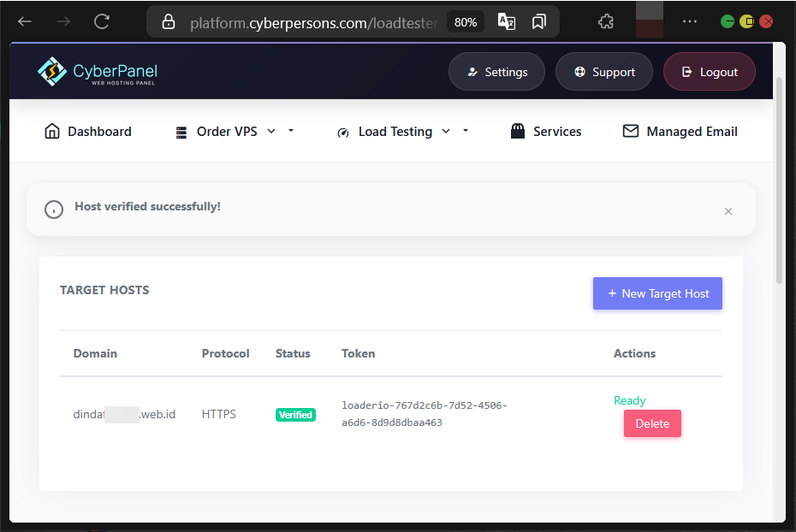Click the info icon in the alert

coord(54,210)
